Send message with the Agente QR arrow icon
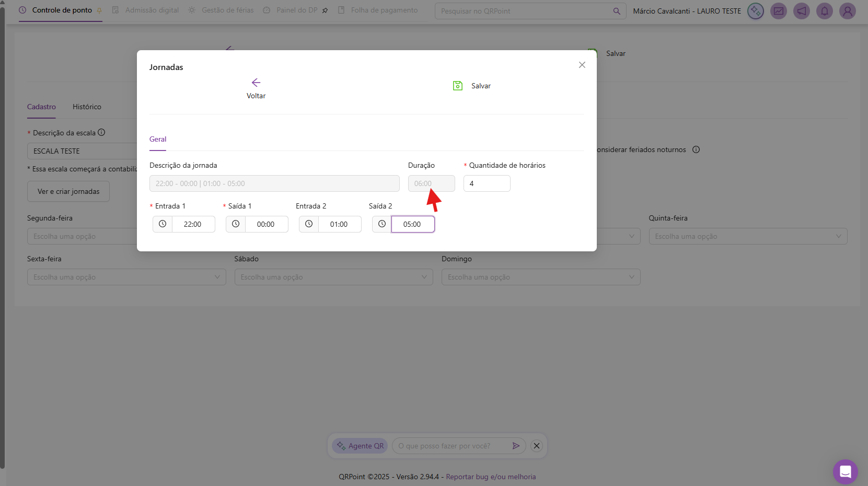 [516, 446]
